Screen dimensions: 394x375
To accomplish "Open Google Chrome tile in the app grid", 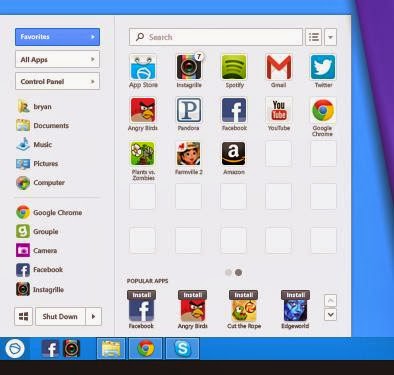I will click(x=323, y=110).
